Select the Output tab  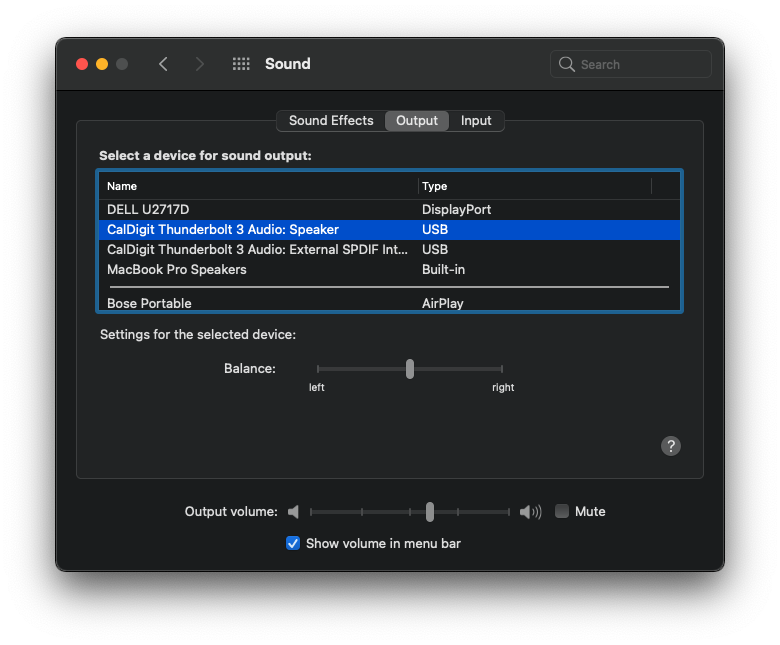click(417, 120)
